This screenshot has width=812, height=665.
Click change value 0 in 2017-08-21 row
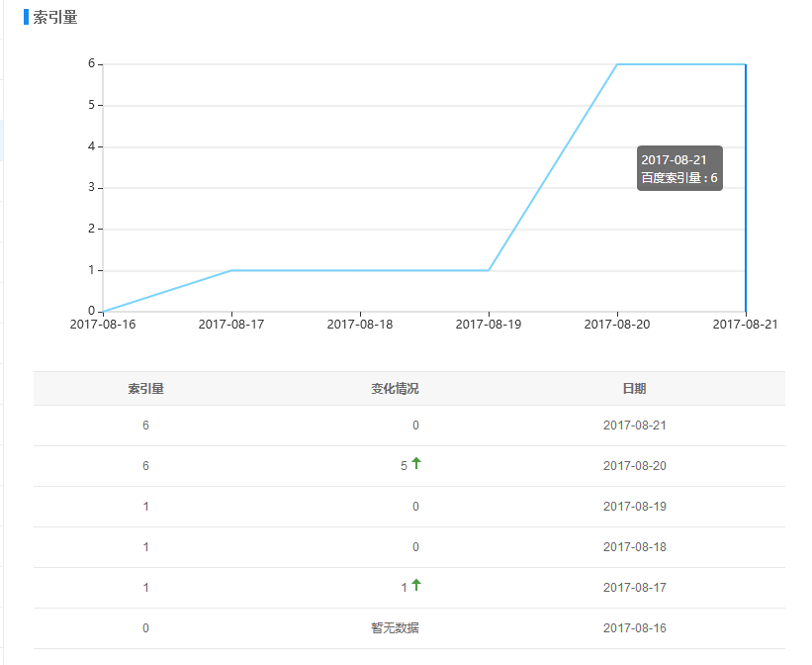tap(415, 426)
